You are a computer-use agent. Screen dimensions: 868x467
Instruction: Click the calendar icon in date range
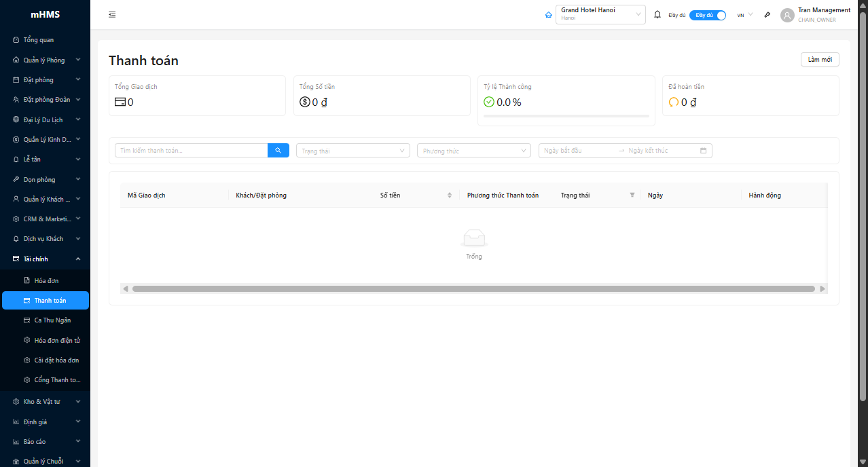pos(703,151)
